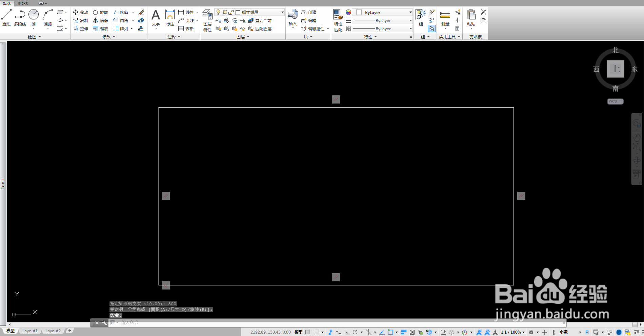This screenshot has width=644, height=336.
Task: Click the 复制 (Copy) tool
Action: click(80, 20)
